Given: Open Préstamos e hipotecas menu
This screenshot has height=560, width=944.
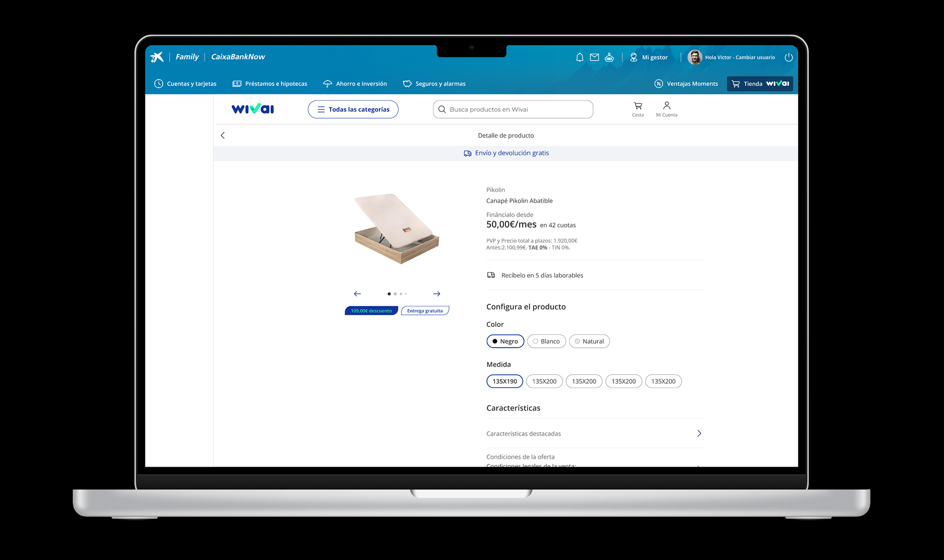Looking at the screenshot, I should [x=270, y=84].
